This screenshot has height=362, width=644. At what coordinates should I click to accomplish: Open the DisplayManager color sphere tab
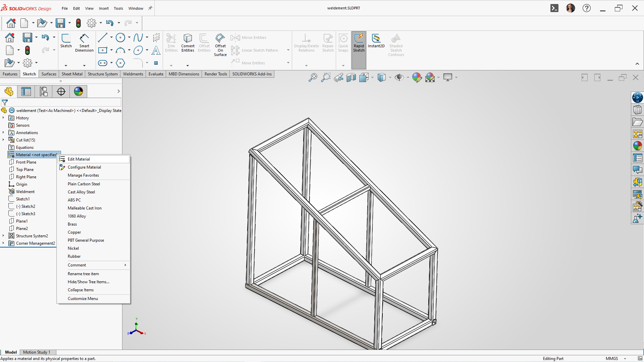[x=78, y=91]
